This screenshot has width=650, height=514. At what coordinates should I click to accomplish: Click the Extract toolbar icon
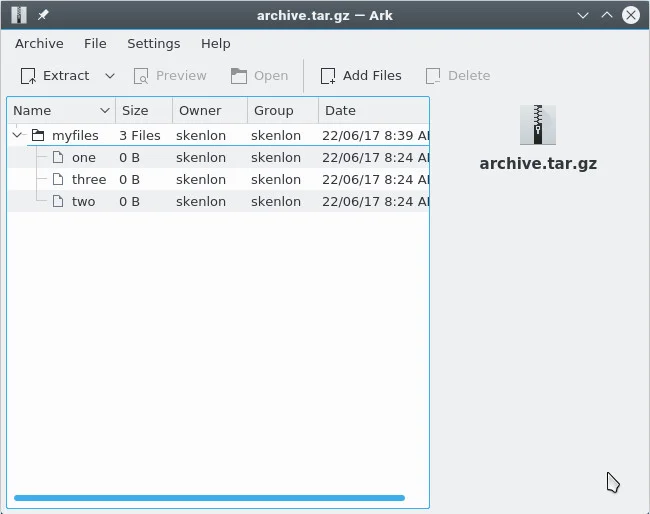click(x=28, y=76)
